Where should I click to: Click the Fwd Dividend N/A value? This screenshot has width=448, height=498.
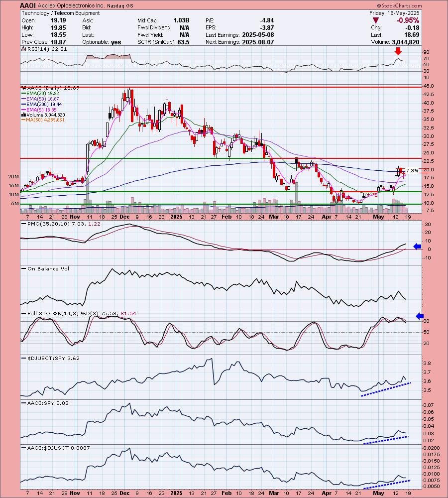click(185, 27)
